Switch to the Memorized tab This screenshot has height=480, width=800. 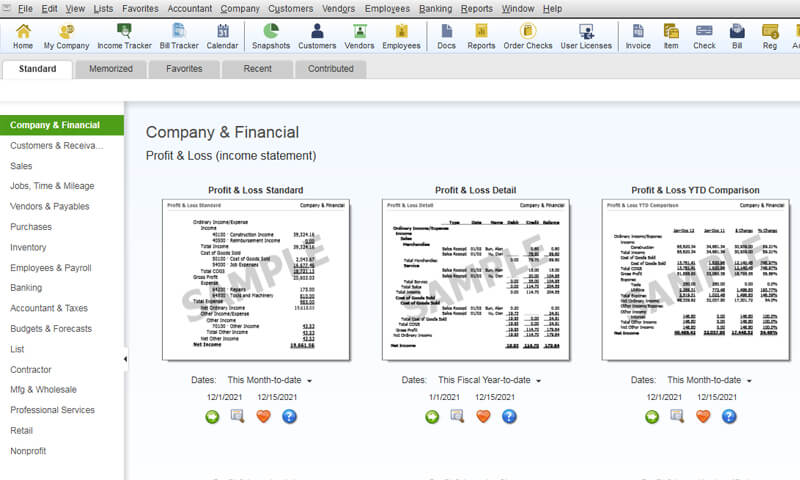[110, 69]
